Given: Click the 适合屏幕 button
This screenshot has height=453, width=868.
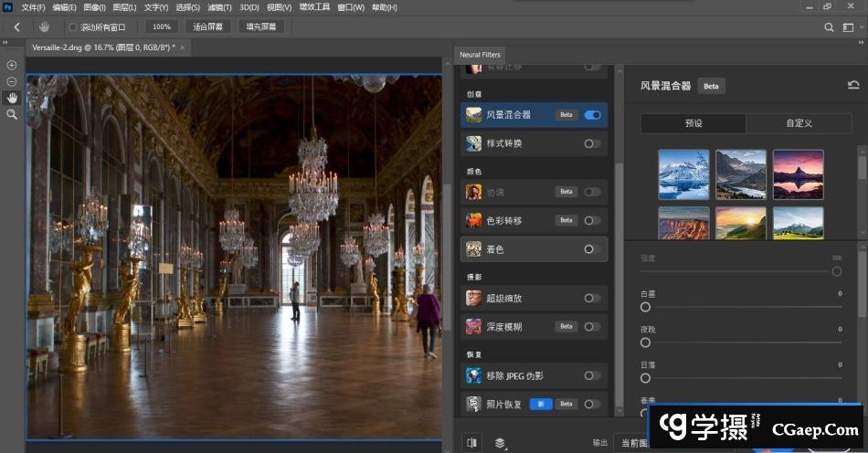Looking at the screenshot, I should click(208, 27).
